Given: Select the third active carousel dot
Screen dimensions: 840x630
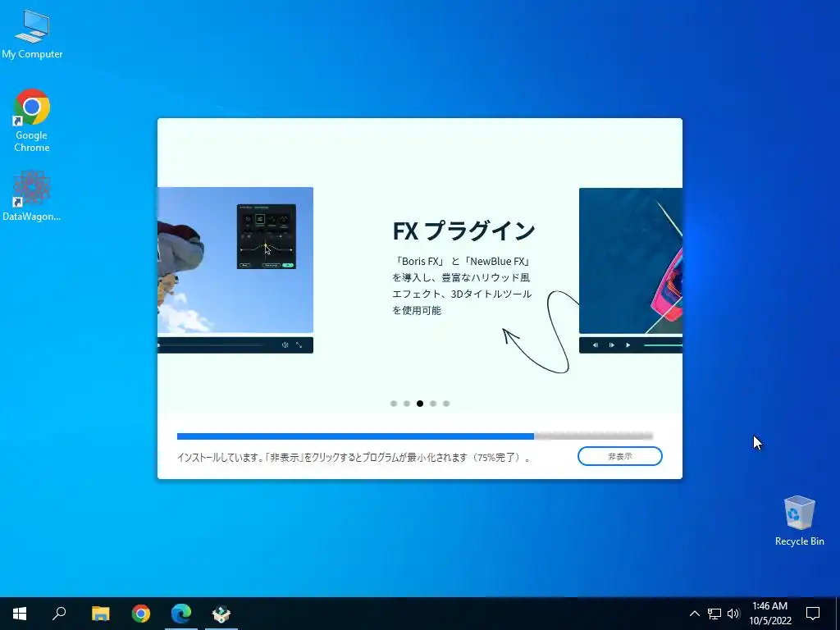Looking at the screenshot, I should [x=420, y=404].
